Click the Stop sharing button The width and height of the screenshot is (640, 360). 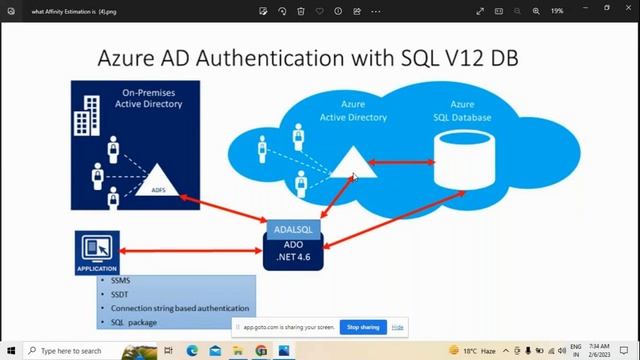(x=363, y=327)
